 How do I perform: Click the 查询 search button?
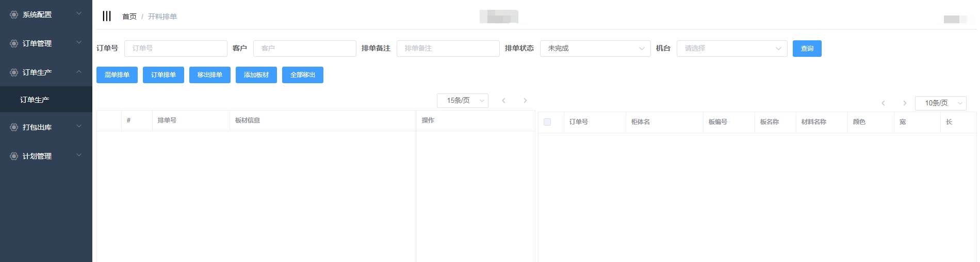[807, 49]
